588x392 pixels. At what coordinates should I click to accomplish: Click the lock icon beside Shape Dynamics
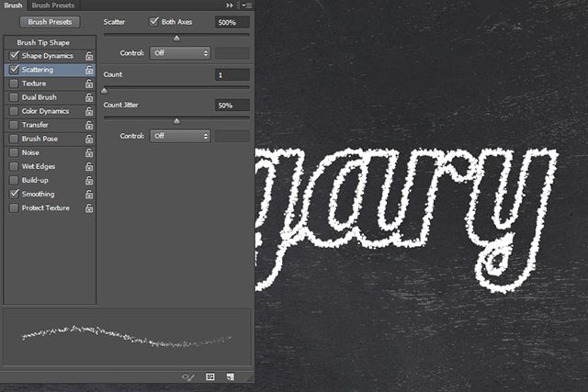coord(89,56)
